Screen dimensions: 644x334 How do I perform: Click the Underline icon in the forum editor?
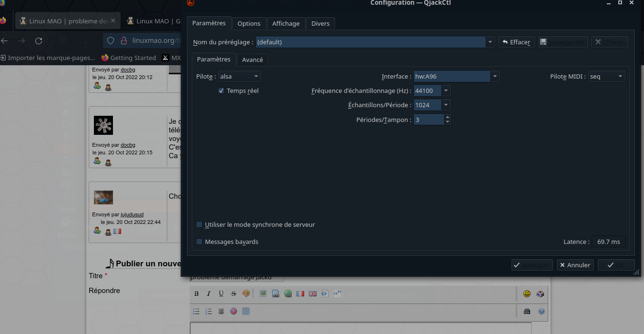pos(221,294)
